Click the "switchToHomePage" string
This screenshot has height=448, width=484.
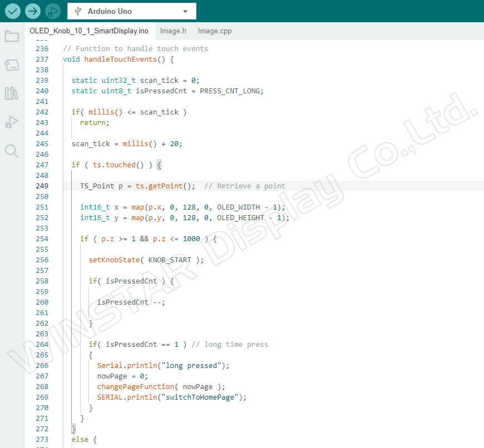click(200, 397)
